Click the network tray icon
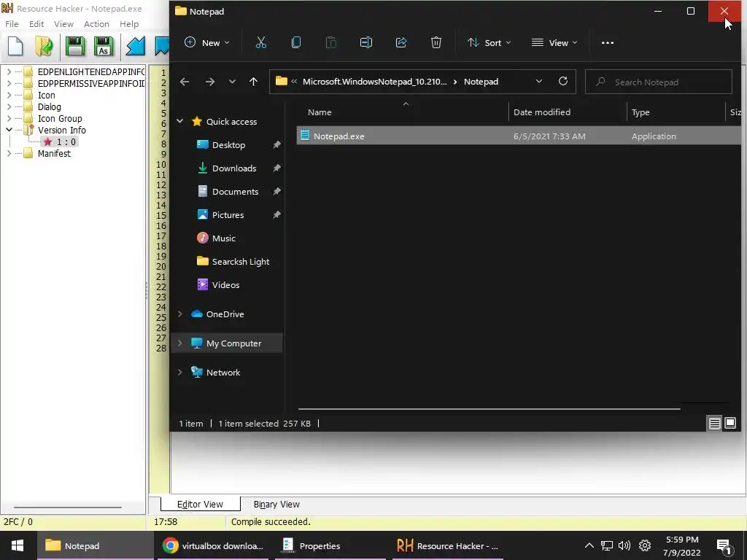The height and width of the screenshot is (560, 747). pos(606,545)
